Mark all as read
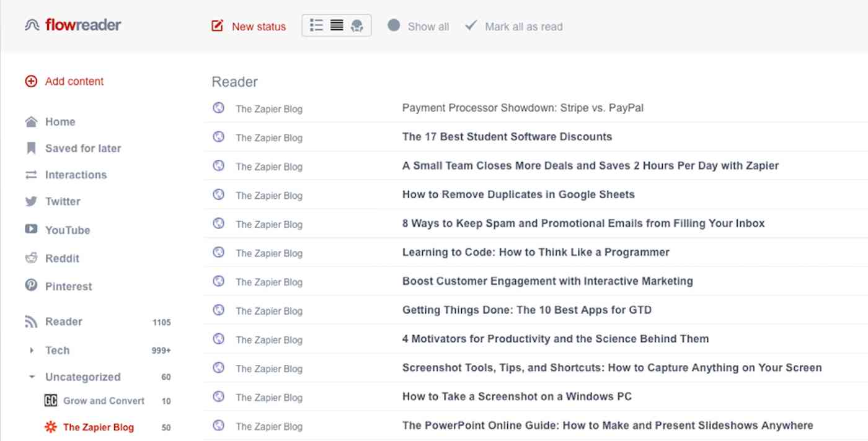Viewport: 868px width, 441px height. pos(514,27)
